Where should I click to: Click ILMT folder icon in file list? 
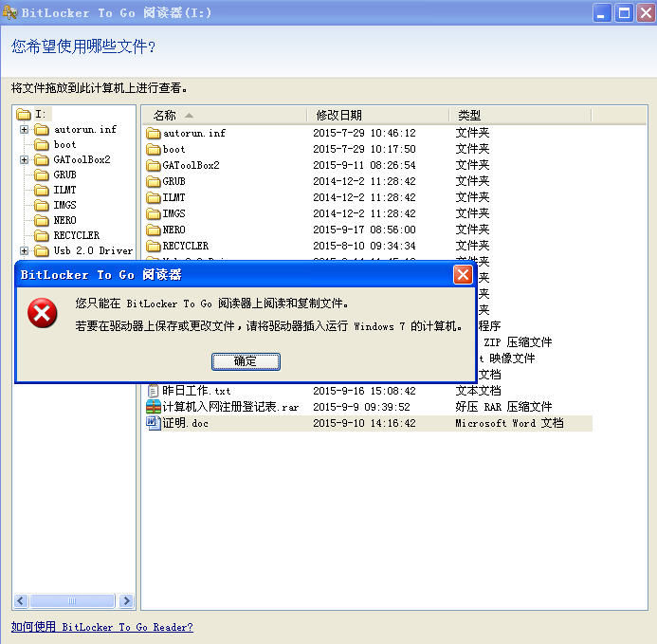click(x=154, y=197)
